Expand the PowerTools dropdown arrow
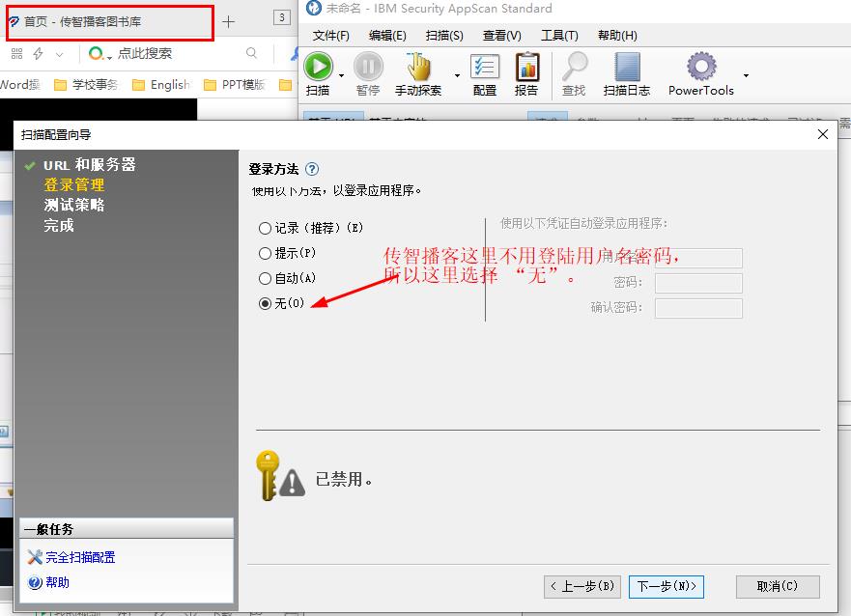This screenshot has width=851, height=616. point(747,75)
